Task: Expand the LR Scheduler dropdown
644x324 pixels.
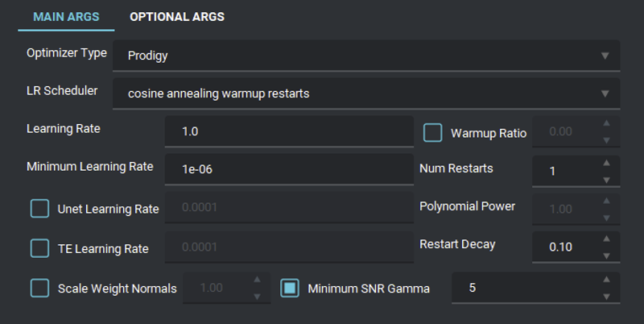Action: click(366, 93)
